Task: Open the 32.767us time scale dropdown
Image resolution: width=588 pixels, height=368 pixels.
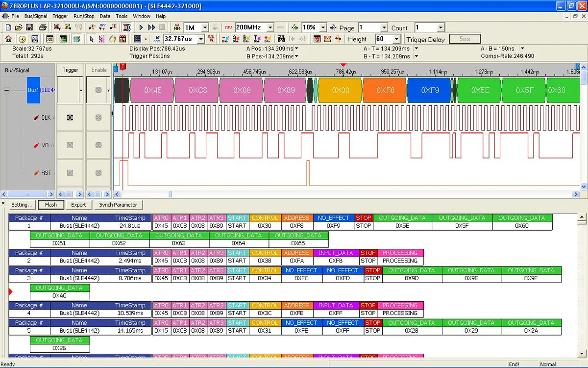Action: (200, 39)
